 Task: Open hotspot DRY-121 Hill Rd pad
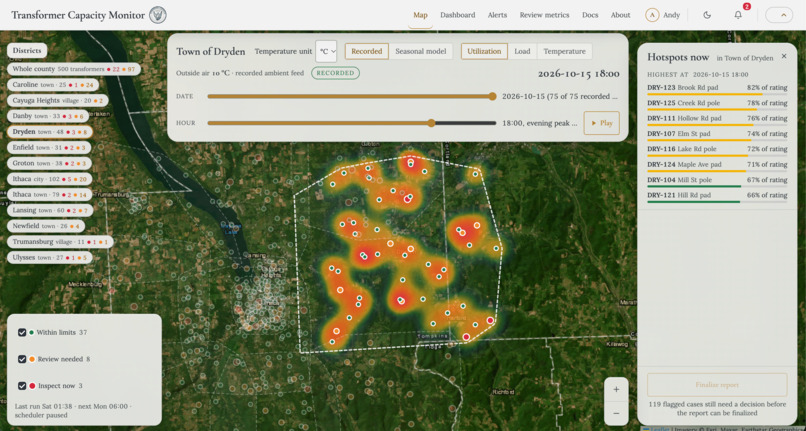[x=717, y=196]
